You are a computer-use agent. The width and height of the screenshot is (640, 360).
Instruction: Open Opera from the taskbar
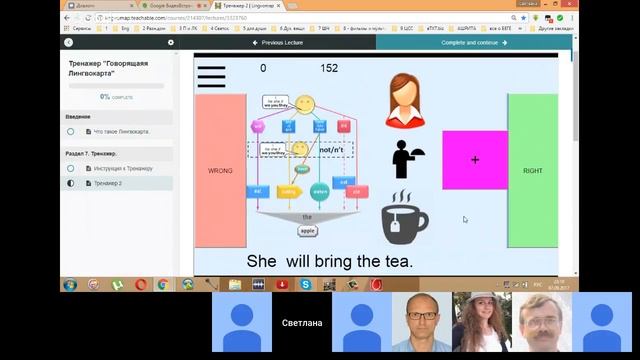click(x=141, y=284)
